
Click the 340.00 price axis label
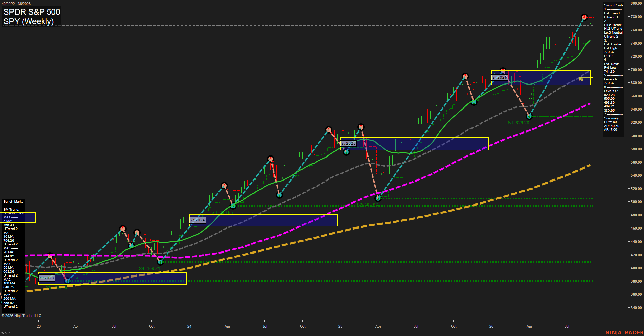point(636,308)
